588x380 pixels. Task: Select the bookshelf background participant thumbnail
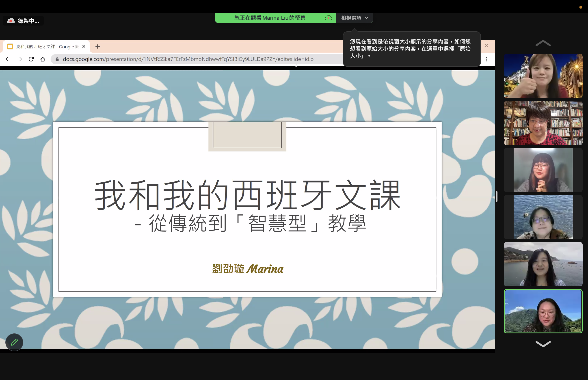(543, 123)
